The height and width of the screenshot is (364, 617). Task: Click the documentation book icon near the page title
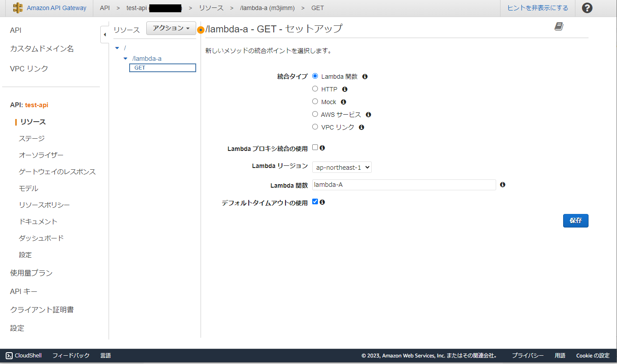point(559,26)
